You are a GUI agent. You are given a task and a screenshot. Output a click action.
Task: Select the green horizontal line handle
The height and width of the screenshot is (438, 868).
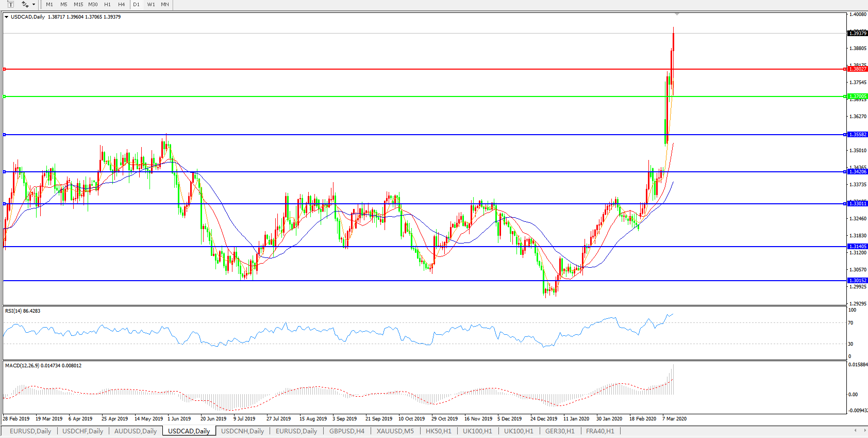pyautogui.click(x=5, y=96)
